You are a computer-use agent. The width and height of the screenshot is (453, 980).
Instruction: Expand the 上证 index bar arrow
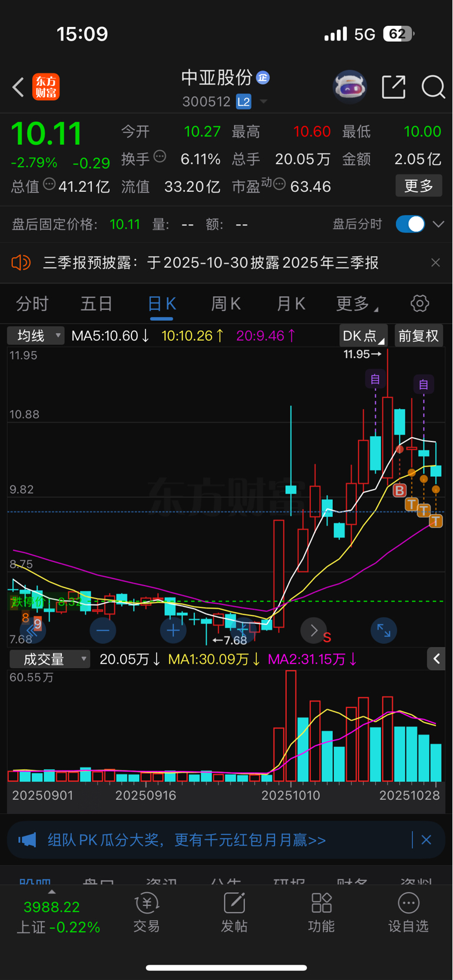coord(52,892)
